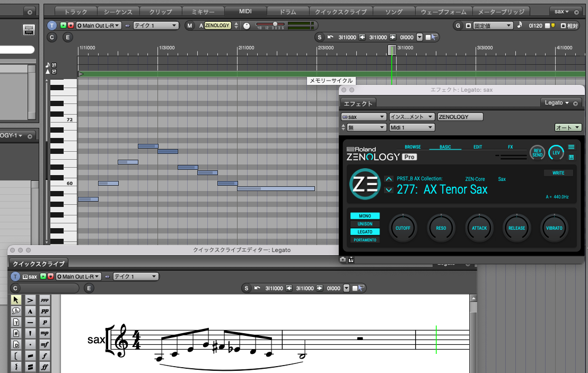588x373 pixels.
Task: Pick the p dynamic marking tool
Action: pyautogui.click(x=45, y=322)
